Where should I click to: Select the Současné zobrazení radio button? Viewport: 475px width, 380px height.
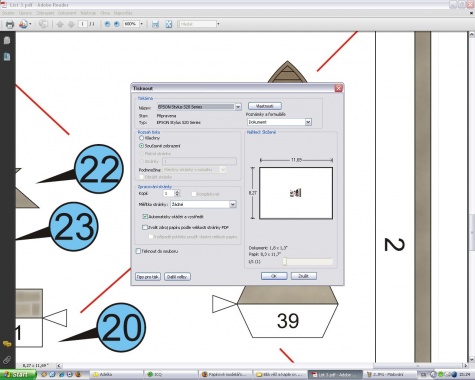click(x=141, y=146)
